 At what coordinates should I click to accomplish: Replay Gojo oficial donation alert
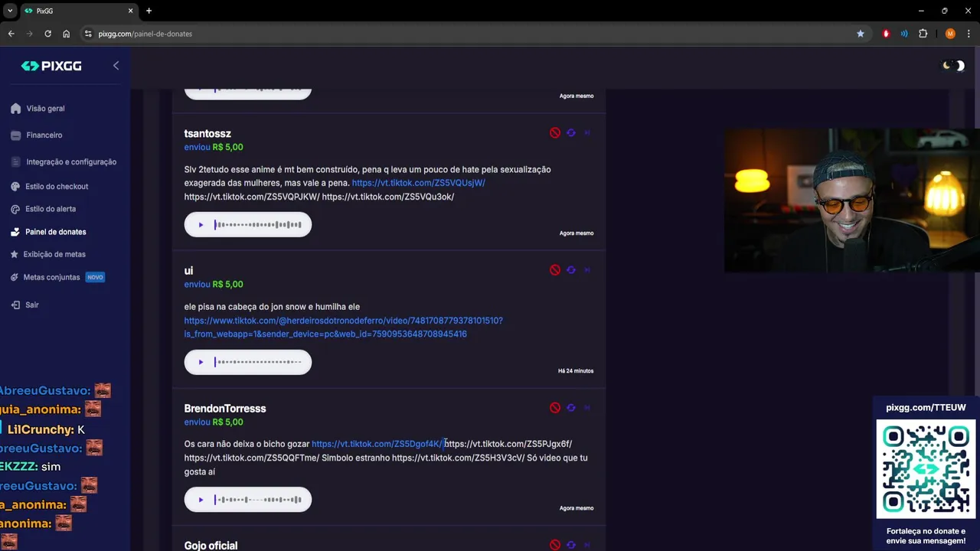(571, 545)
